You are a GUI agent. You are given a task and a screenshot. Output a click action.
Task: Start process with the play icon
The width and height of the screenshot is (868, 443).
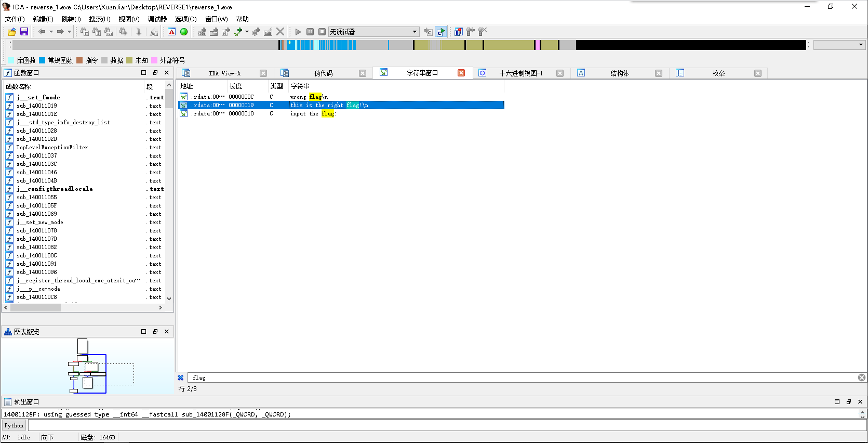click(x=298, y=32)
